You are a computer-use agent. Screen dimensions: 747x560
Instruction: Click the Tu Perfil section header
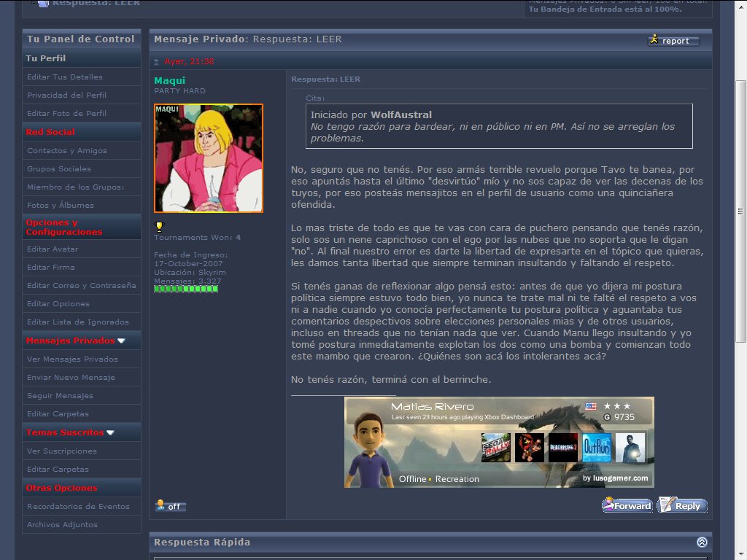pyautogui.click(x=82, y=58)
